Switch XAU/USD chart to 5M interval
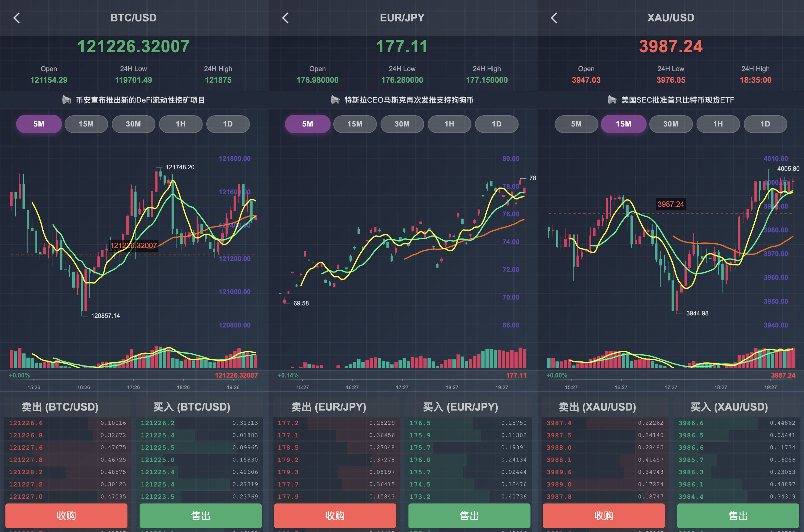Screen dimensions: 804x532 point(576,124)
